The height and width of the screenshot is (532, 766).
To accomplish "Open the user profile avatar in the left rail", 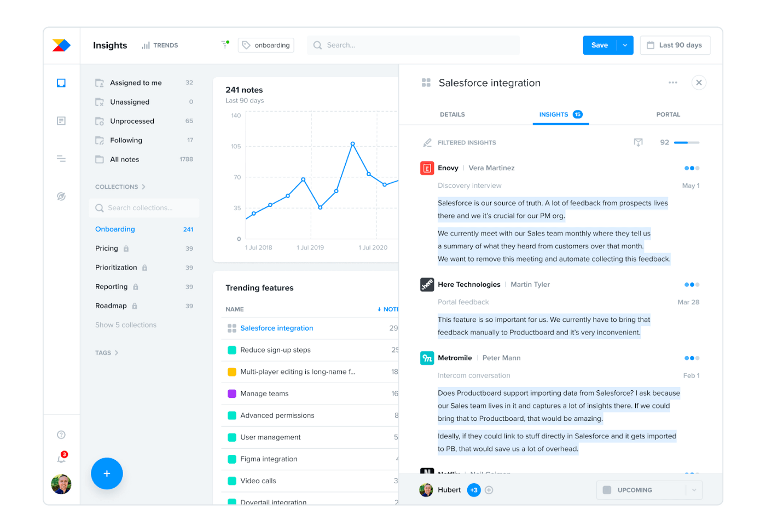I will 61,484.
